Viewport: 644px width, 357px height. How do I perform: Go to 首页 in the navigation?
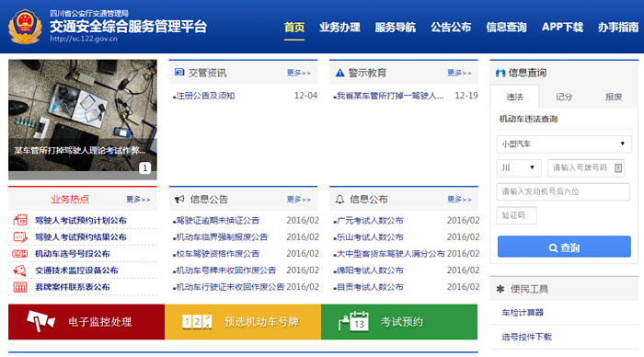tap(294, 27)
